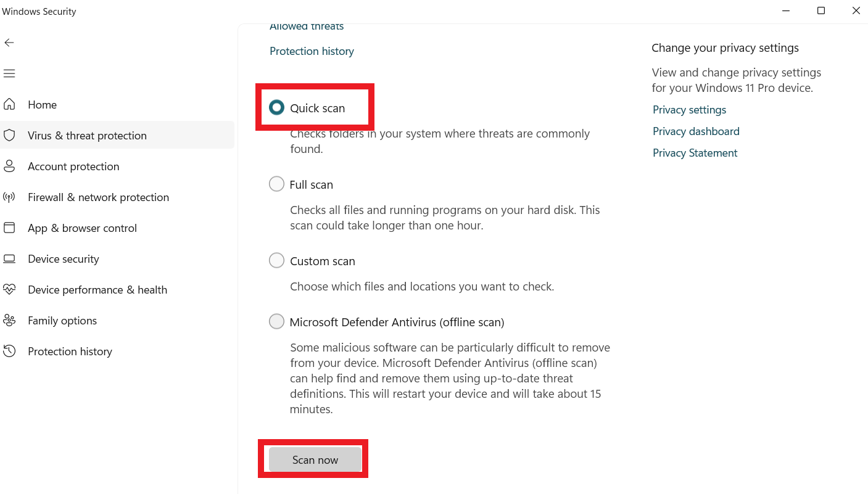Open the Privacy settings link

click(x=689, y=110)
